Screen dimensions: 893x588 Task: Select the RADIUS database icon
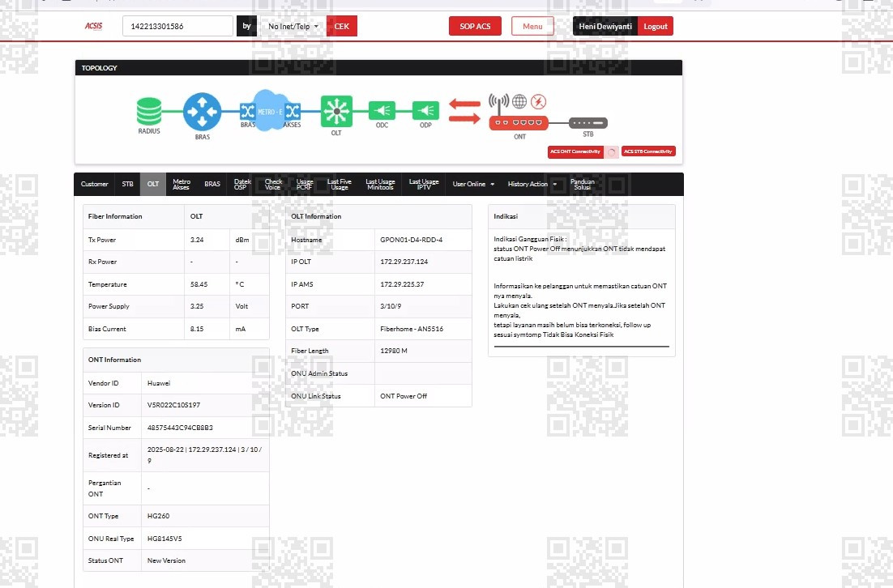click(149, 111)
